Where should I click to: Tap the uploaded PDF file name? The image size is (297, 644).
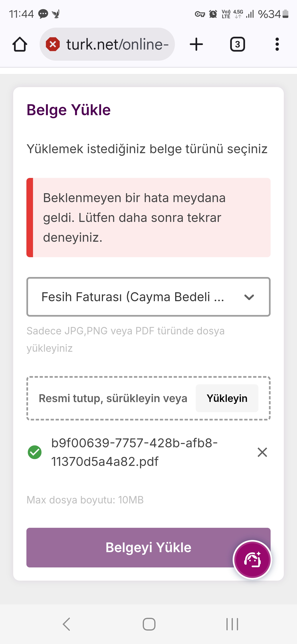coord(134,452)
